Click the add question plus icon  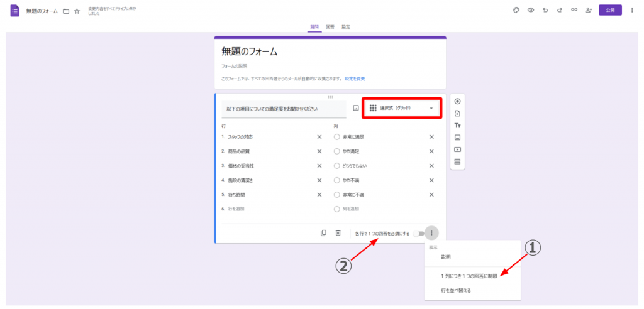pos(457,102)
